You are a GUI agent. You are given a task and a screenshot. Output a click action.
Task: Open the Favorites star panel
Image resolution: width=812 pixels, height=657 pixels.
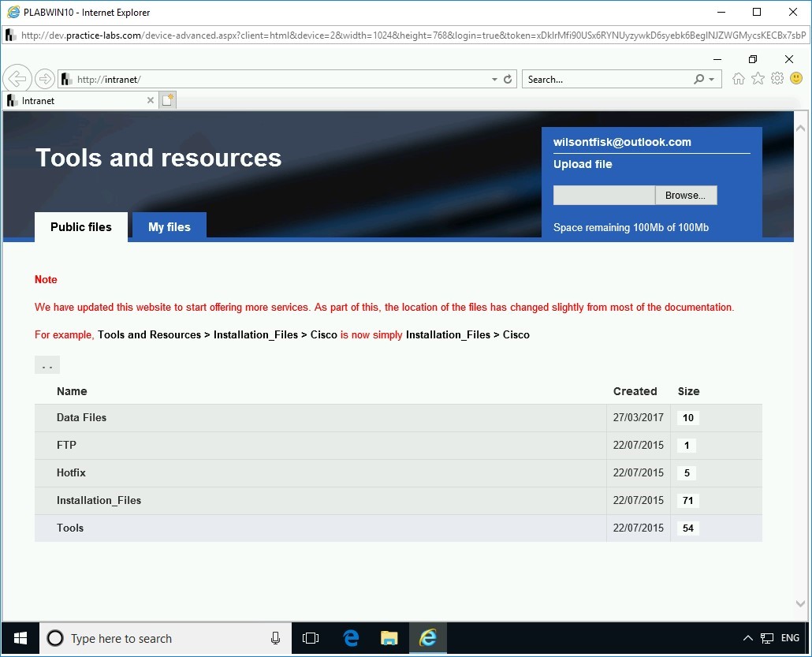tap(758, 78)
